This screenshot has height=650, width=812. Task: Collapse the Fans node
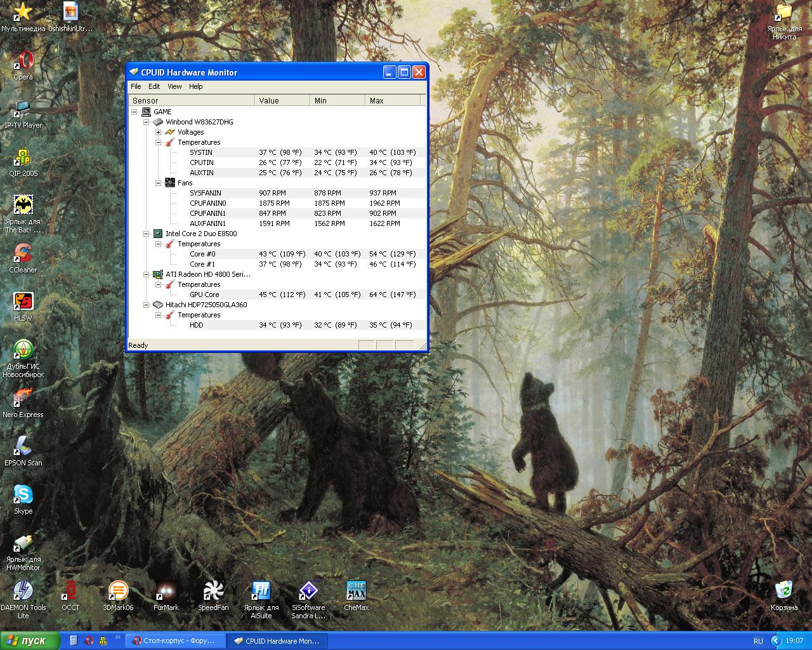tap(158, 183)
